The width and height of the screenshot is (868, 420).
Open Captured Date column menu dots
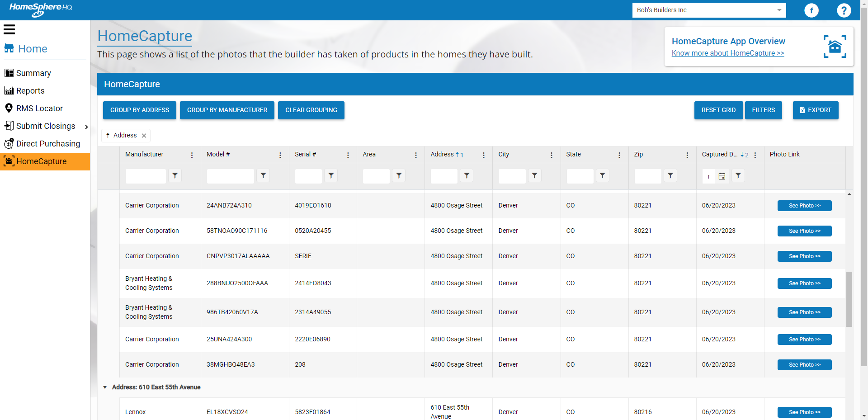coord(755,155)
